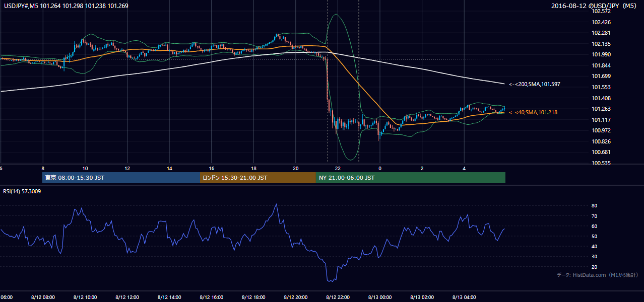
Task: Click the 100.826 price axis label
Action: click(602, 141)
